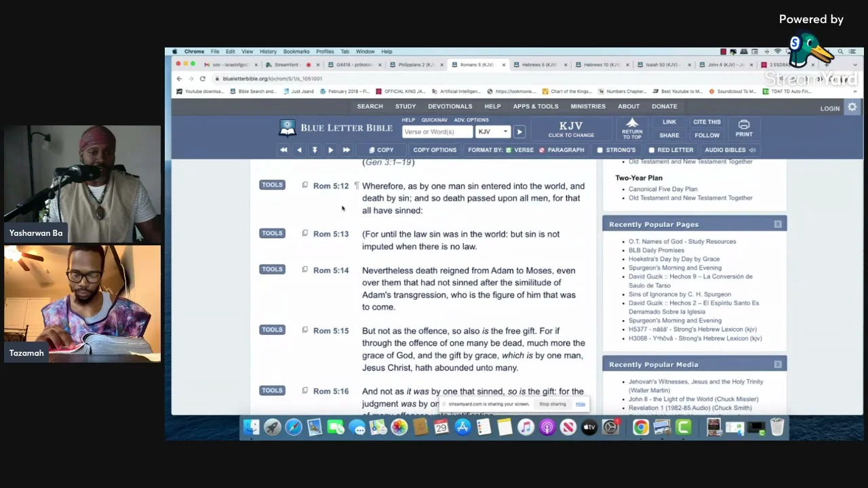The width and height of the screenshot is (868, 488).
Task: Open the APPS & TOOLS menu
Action: click(536, 106)
